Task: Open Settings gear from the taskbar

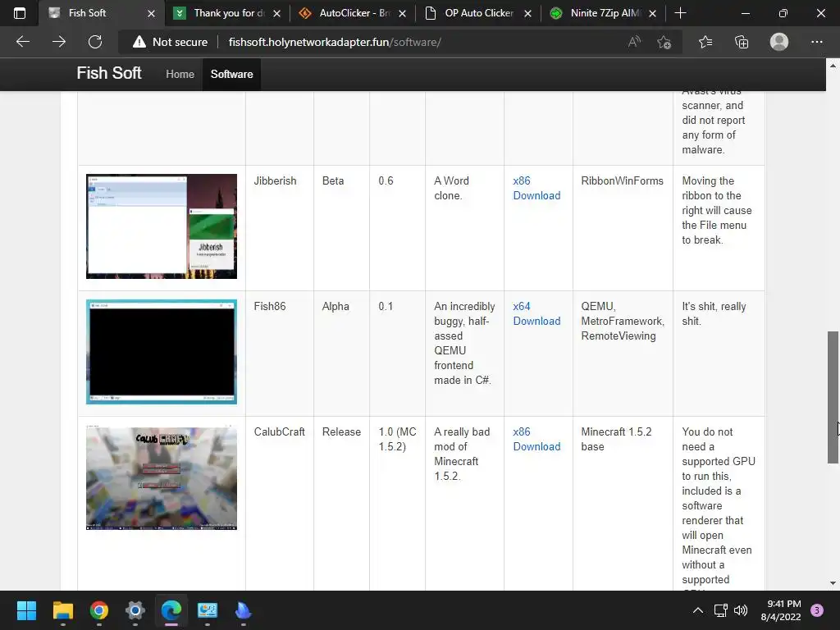Action: point(135,610)
